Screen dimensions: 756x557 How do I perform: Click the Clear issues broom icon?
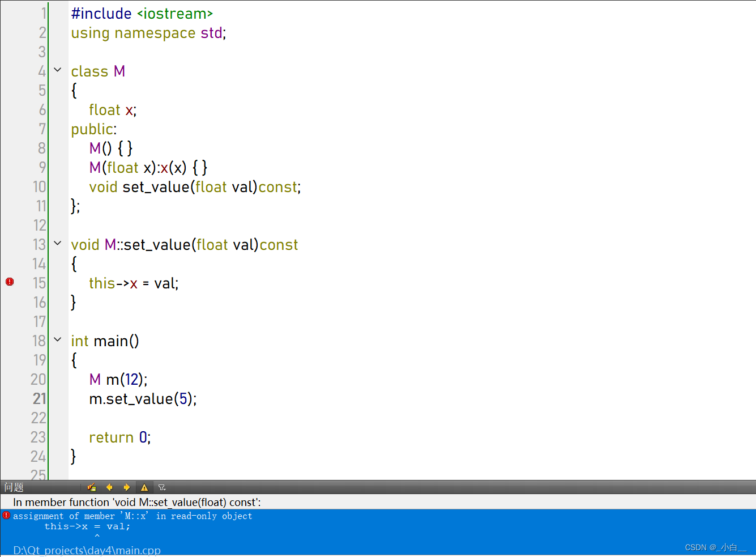(x=92, y=487)
